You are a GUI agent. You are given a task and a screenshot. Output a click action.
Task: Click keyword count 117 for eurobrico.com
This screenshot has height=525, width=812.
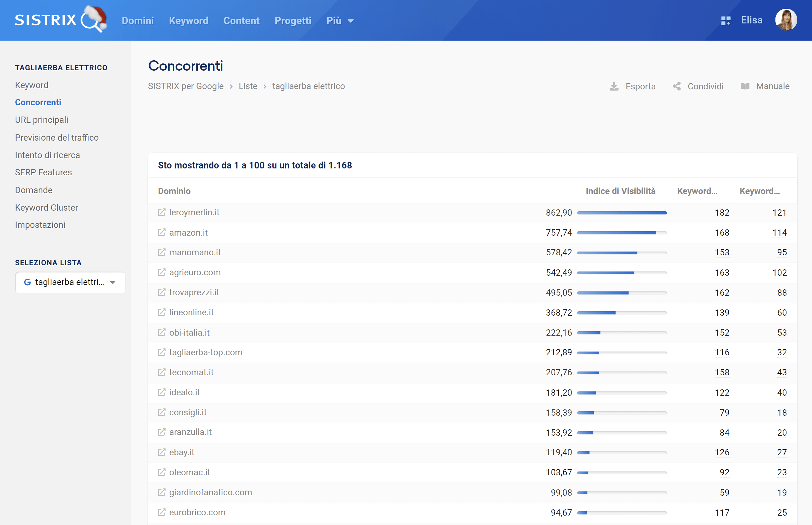722,513
